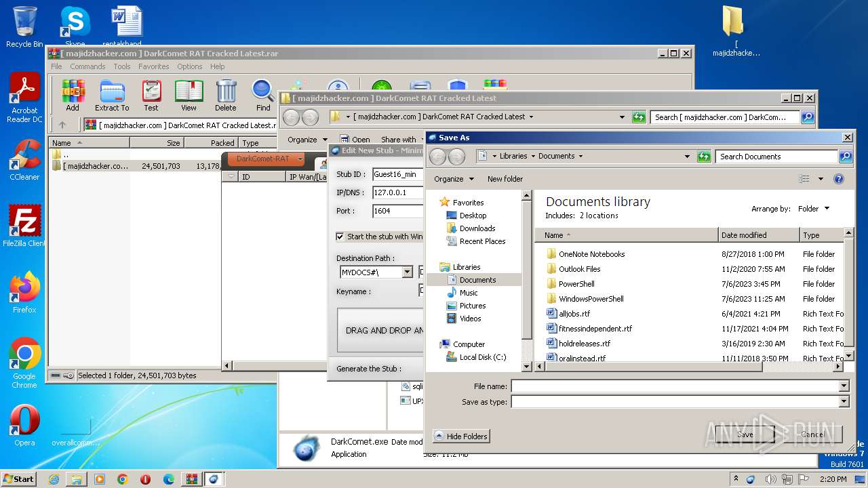868x488 pixels.
Task: Click Internet Explorer taskbar icon
Action: (x=54, y=479)
